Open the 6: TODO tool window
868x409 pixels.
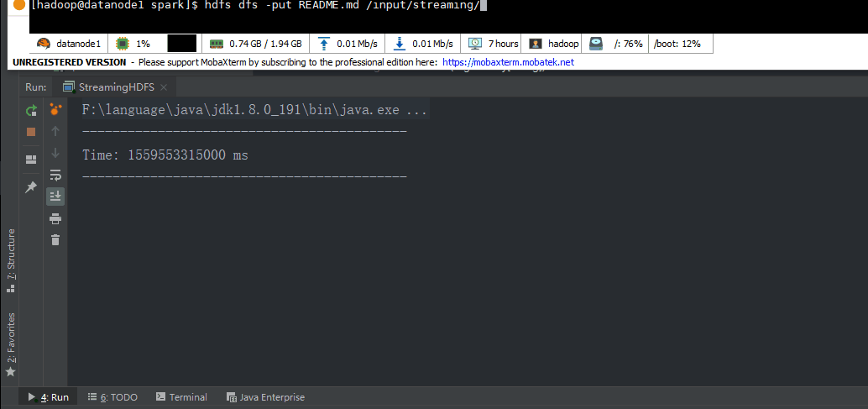tap(112, 397)
